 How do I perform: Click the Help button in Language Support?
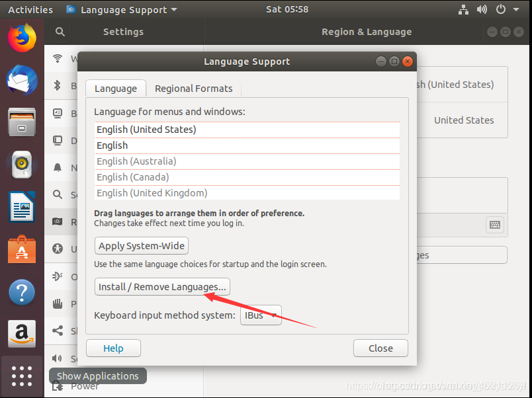[x=113, y=348]
